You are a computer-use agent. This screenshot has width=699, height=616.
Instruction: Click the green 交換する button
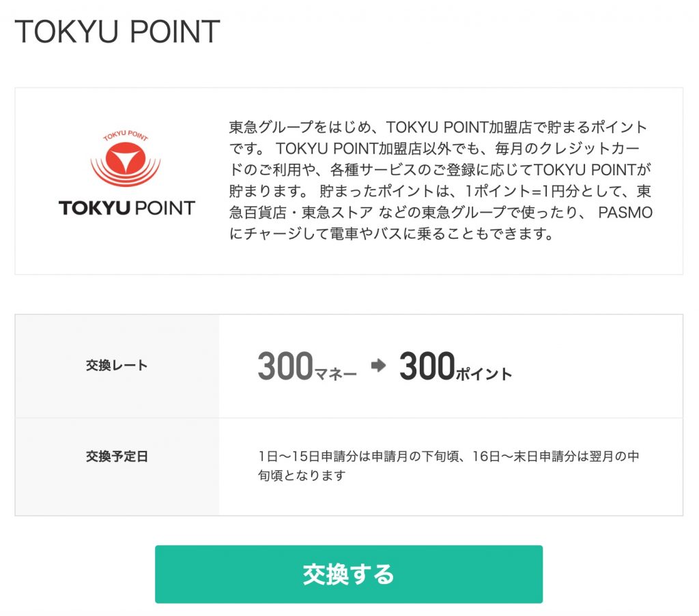pos(348,574)
